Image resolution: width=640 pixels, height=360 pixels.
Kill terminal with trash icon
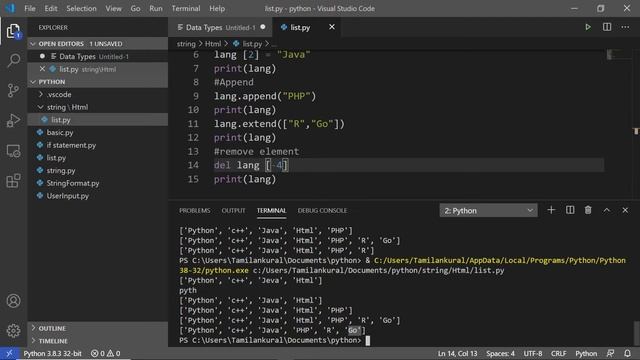[588, 210]
